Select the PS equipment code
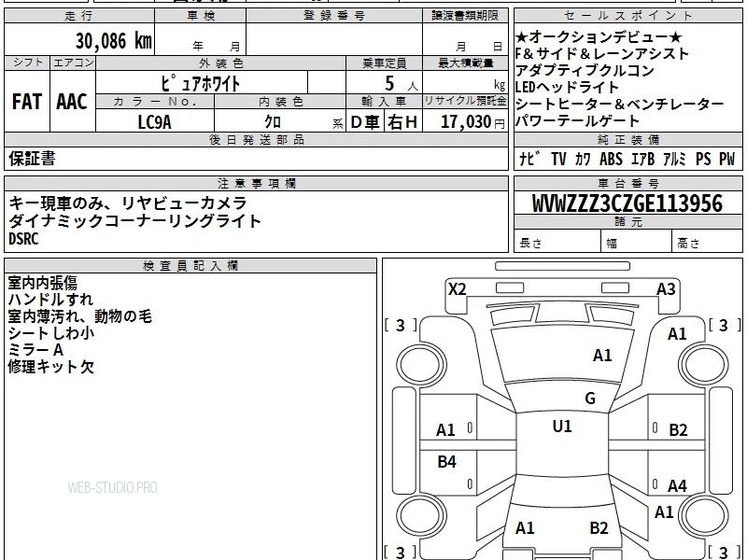Screen dimensions: 747x560 tap(703, 159)
